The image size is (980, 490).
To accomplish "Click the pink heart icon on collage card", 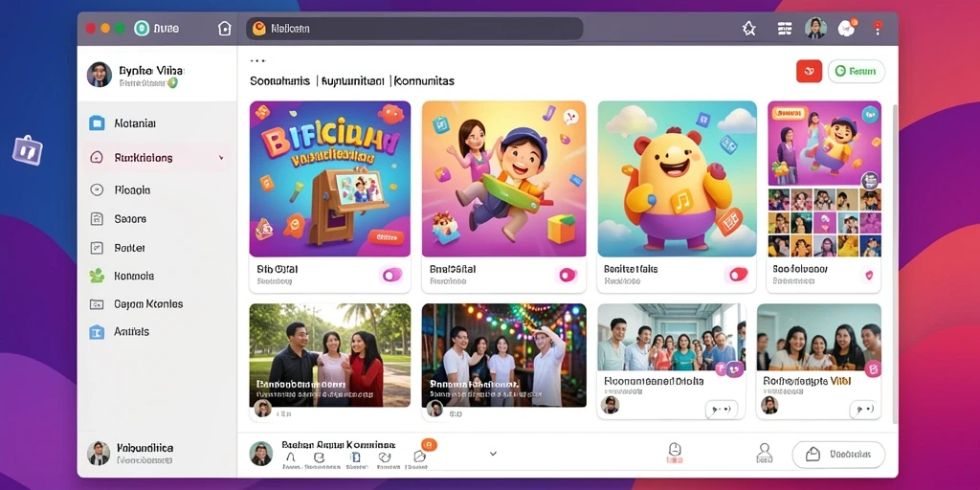I will coord(867,275).
